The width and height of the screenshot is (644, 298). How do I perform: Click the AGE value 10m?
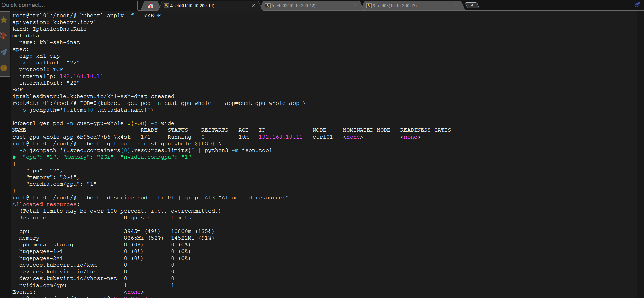coord(244,137)
